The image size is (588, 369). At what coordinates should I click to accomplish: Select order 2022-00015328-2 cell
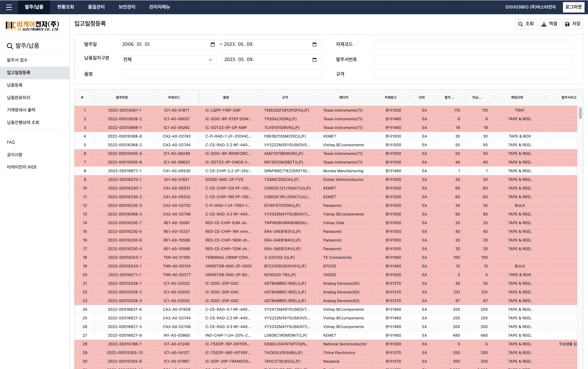[125, 292]
